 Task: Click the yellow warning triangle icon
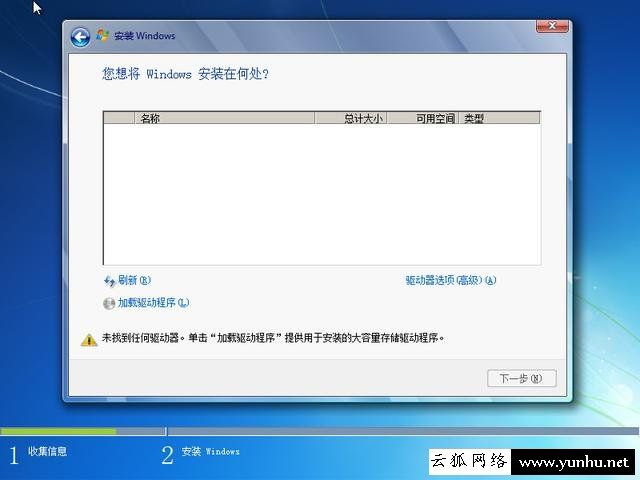pos(89,340)
